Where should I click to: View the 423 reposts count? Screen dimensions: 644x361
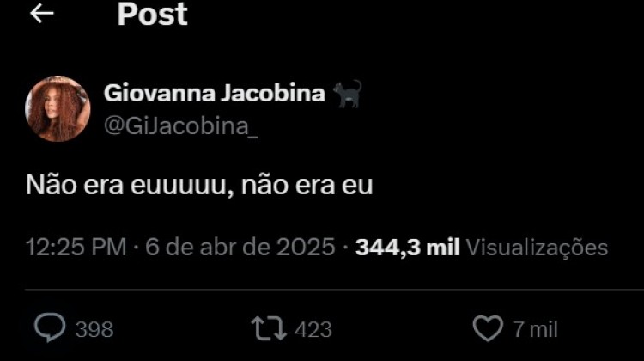pyautogui.click(x=313, y=330)
